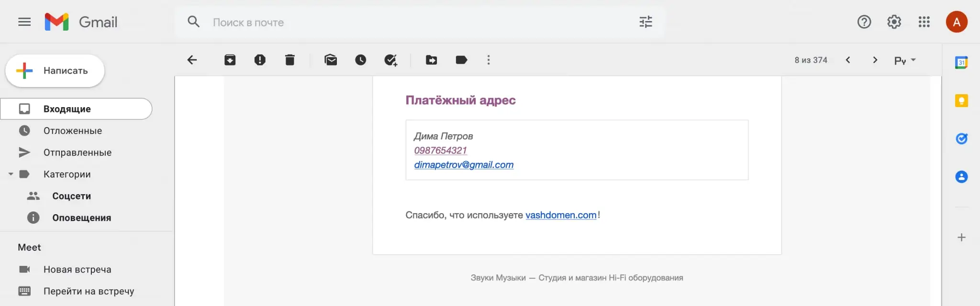
Task: Open the Move to folder icon
Action: pyautogui.click(x=432, y=60)
